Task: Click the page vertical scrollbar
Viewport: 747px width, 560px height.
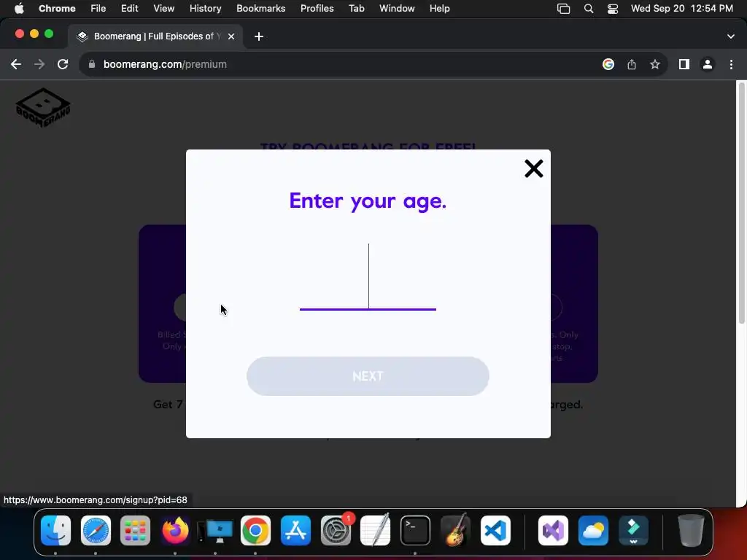Action: click(x=741, y=205)
